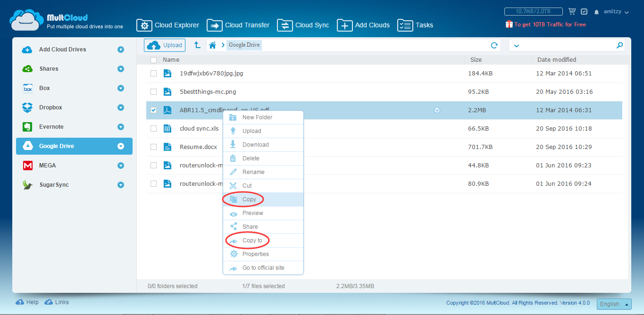Screen dimensions: 644x315
Task: Click the Upload button
Action: coord(165,45)
